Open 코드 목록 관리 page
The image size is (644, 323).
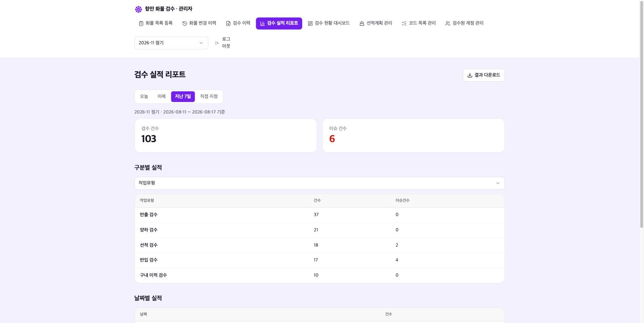pyautogui.click(x=419, y=23)
